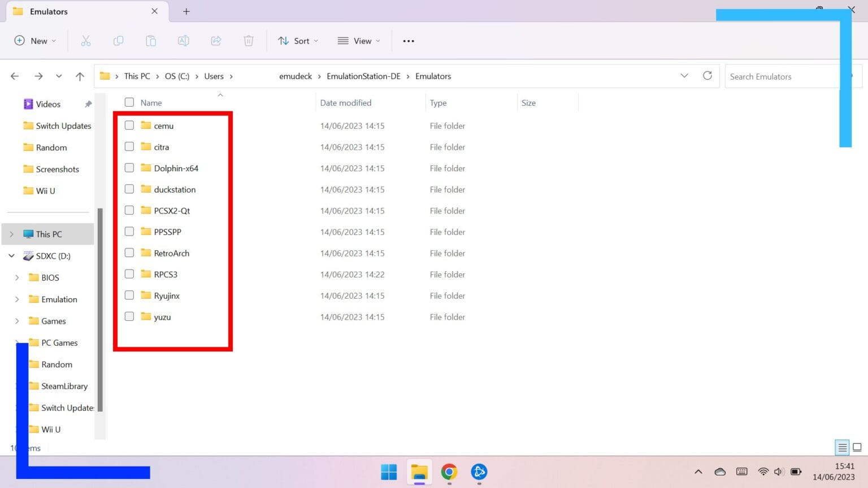
Task: Open Google Chrome from the taskbar
Action: [449, 472]
